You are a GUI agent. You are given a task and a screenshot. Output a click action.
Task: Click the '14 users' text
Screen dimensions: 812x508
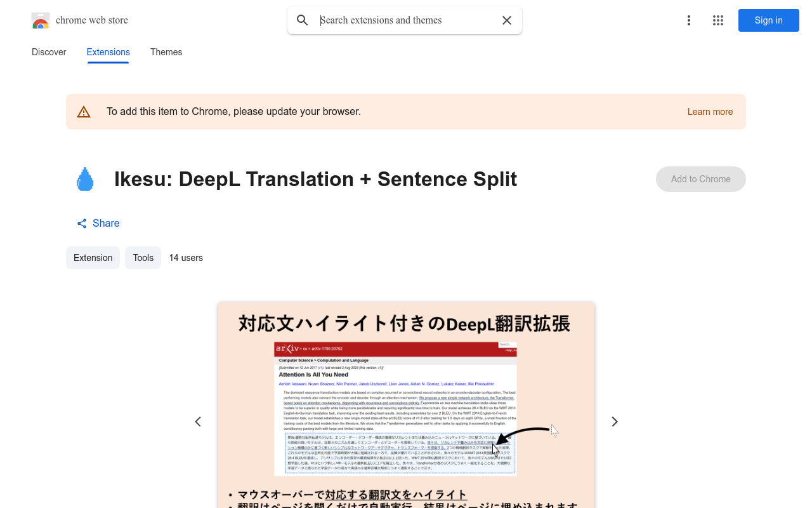[186, 258]
